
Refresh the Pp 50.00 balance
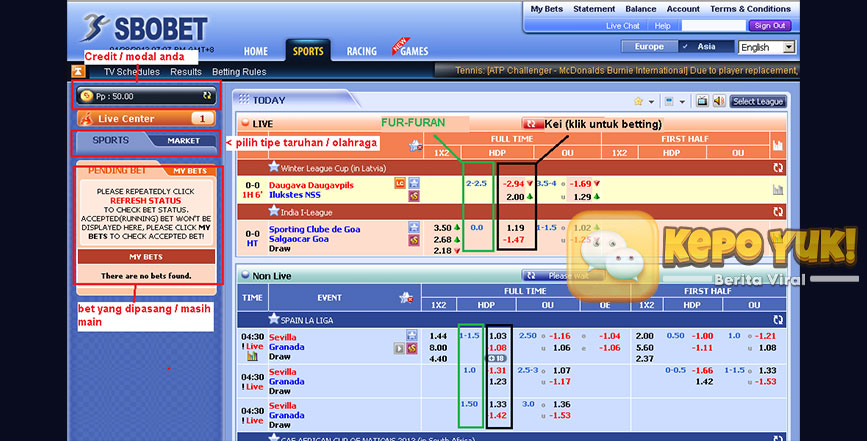[x=207, y=96]
